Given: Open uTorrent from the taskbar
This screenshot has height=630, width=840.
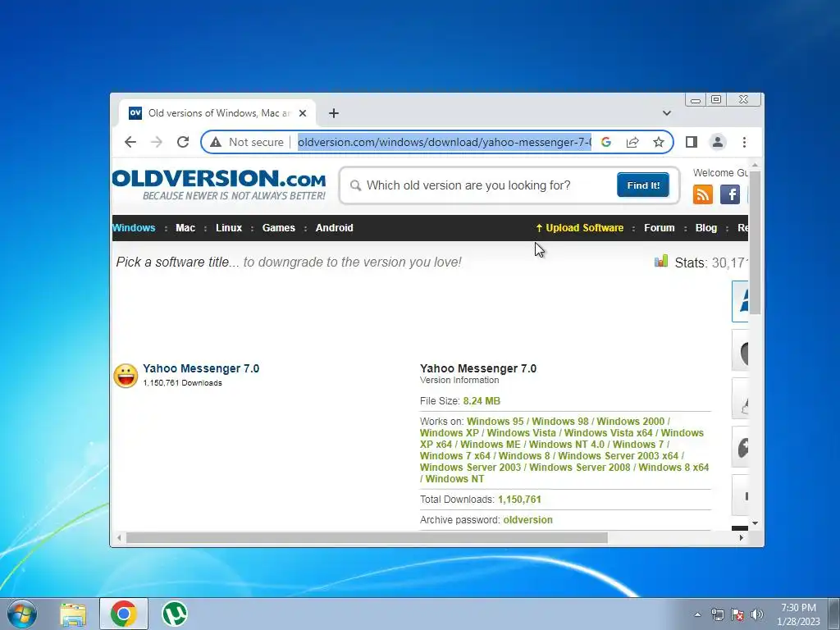Looking at the screenshot, I should click(175, 614).
